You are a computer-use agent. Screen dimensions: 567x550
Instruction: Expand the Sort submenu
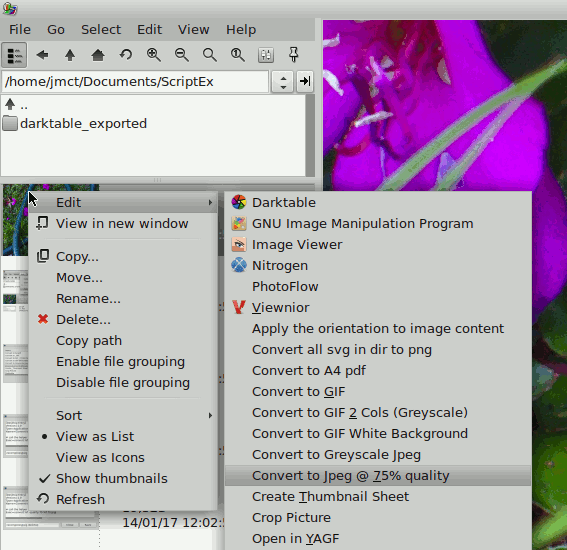(123, 415)
